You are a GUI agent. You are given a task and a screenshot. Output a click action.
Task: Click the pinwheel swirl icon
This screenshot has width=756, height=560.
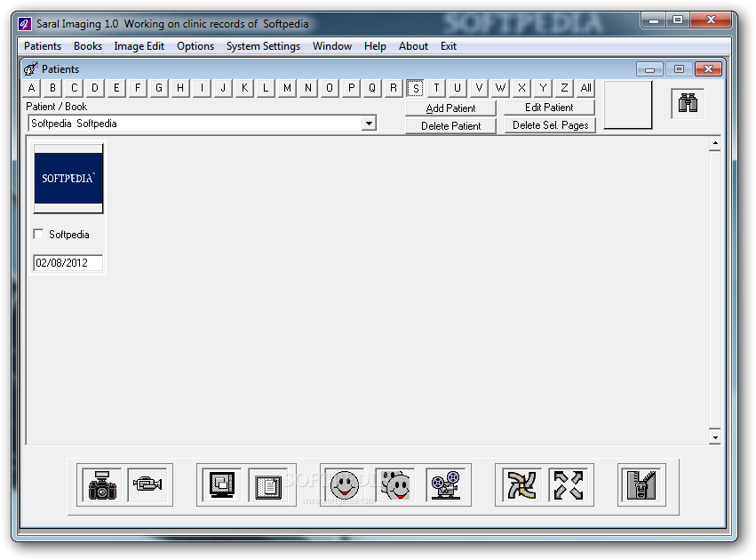pos(521,484)
